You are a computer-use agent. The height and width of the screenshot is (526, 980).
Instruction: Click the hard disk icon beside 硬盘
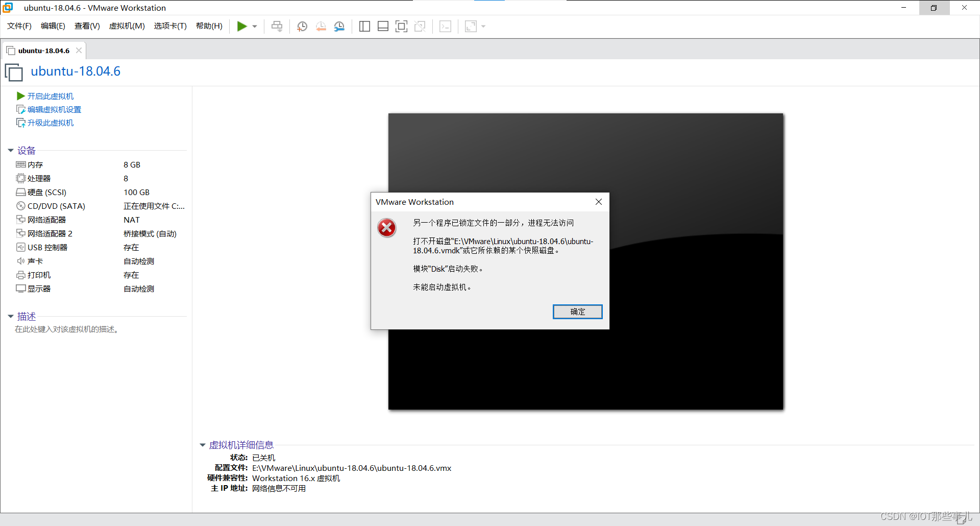pos(21,192)
